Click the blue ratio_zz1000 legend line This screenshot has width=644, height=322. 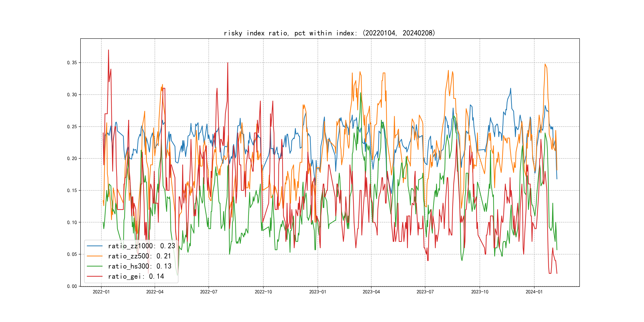(94, 246)
